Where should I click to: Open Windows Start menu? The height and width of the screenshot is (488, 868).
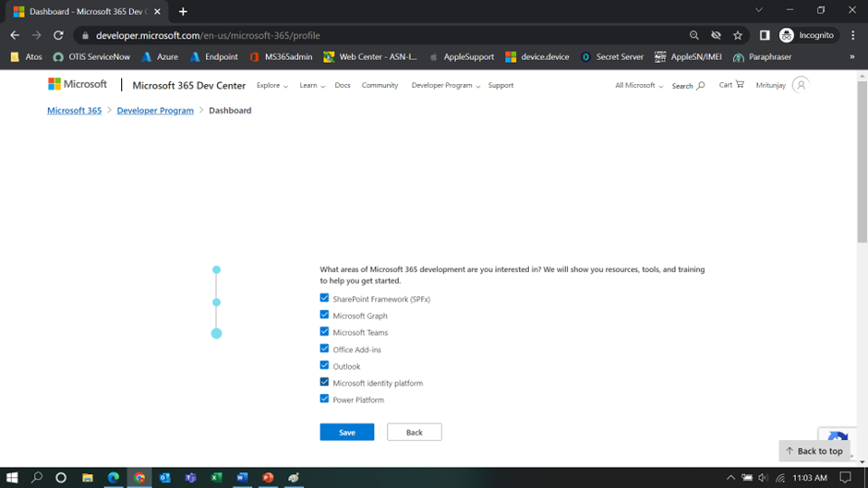[x=12, y=478]
